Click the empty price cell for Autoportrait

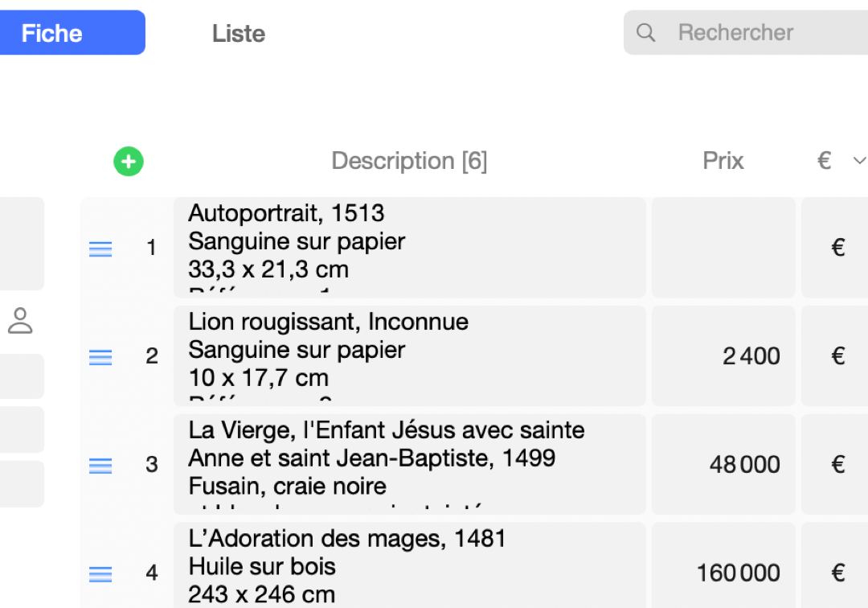(723, 247)
